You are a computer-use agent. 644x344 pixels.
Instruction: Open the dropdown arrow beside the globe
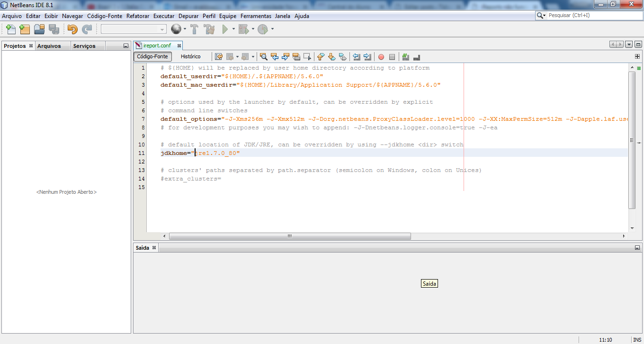(x=185, y=29)
